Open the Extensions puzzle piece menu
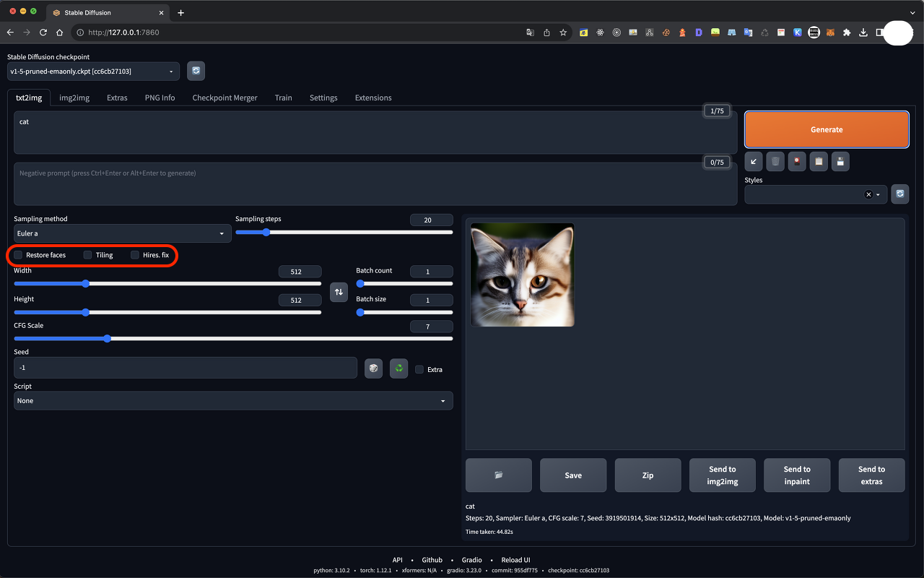This screenshot has width=924, height=578. pos(847,33)
